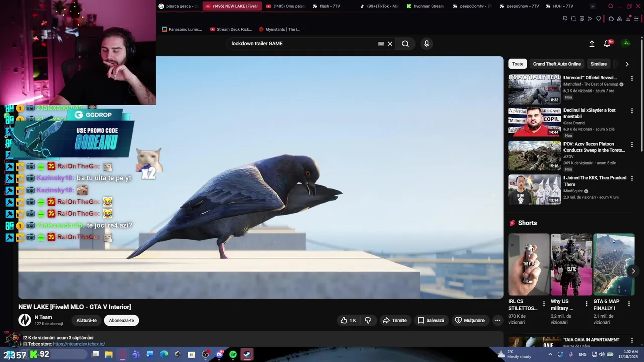Open the ad blocker shield icon
This screenshot has width=644, height=362.
(x=582, y=19)
